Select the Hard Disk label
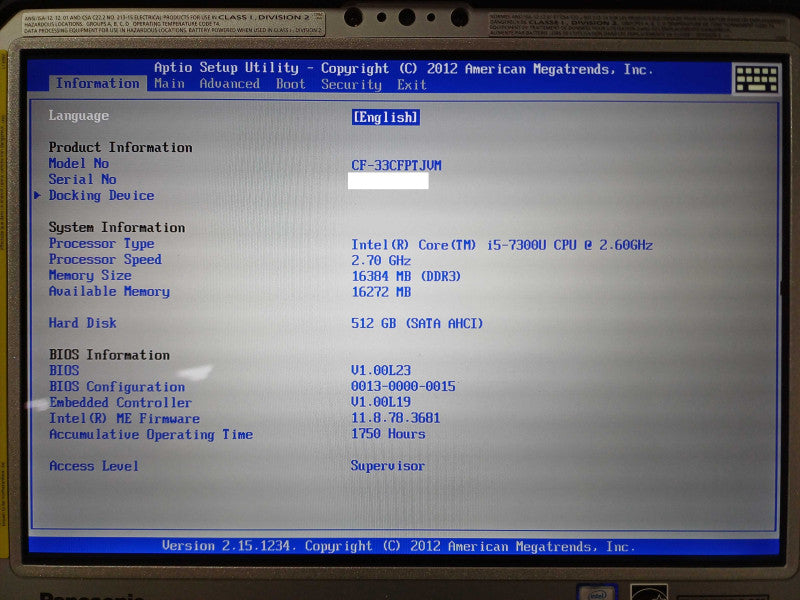Viewport: 800px width, 600px height. pos(82,323)
